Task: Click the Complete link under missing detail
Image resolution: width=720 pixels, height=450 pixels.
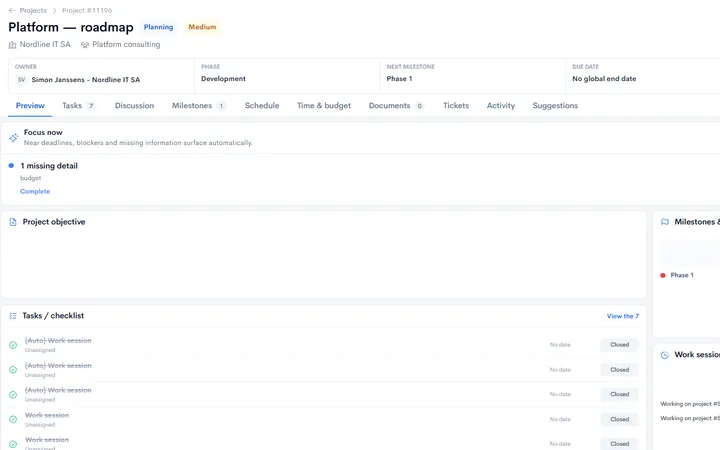Action: 35,191
